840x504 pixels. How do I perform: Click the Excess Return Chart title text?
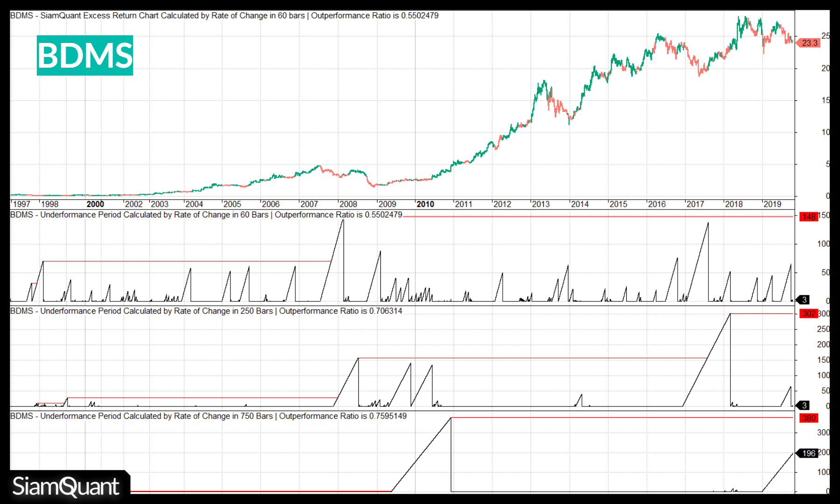(224, 15)
